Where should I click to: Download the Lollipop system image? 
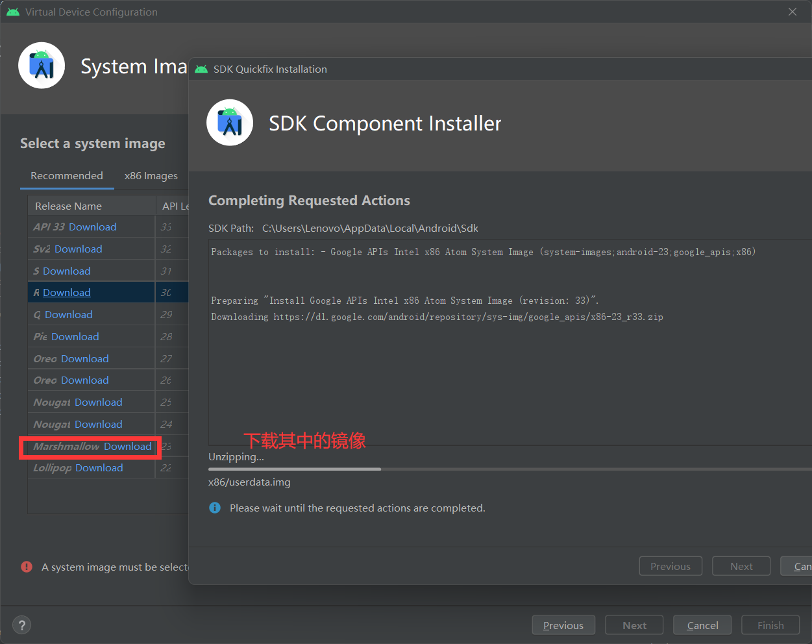coord(99,468)
